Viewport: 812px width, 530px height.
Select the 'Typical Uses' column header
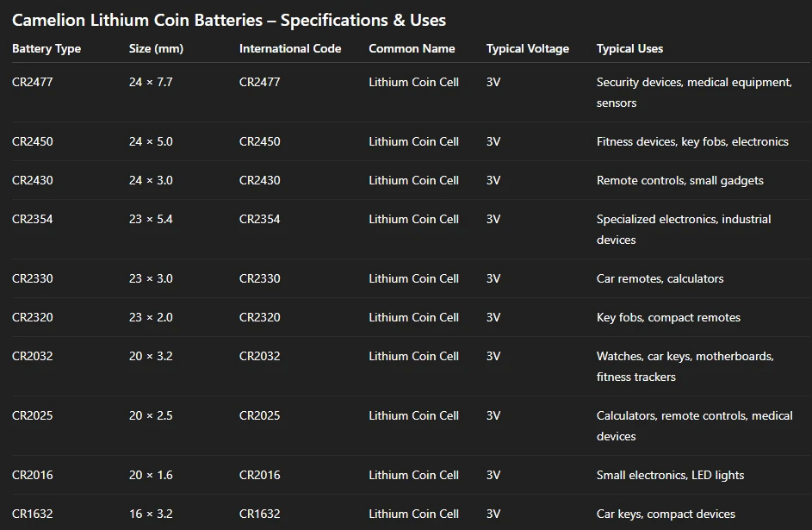click(629, 48)
